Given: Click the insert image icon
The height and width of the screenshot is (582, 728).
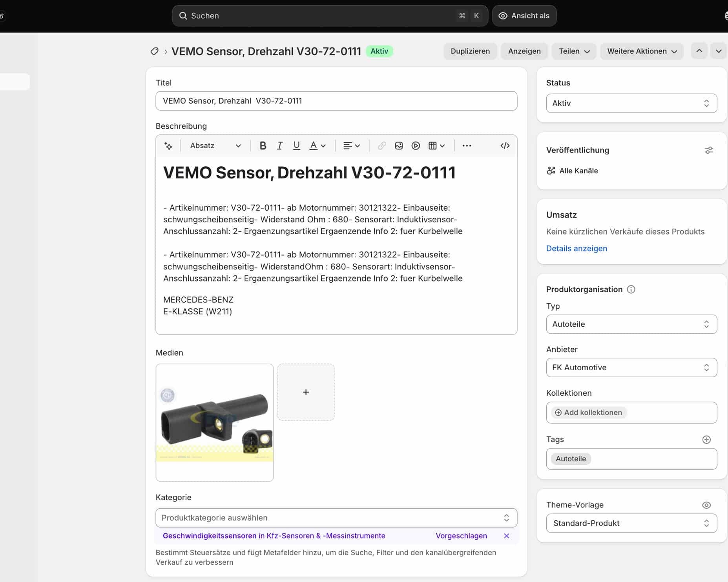Looking at the screenshot, I should pos(399,146).
